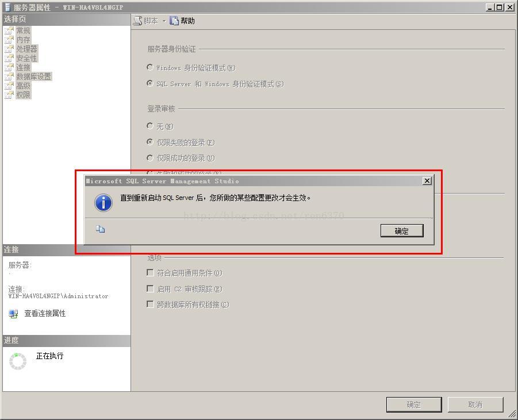Switch to the 高级 page
The width and height of the screenshot is (518, 420).
click(23, 86)
